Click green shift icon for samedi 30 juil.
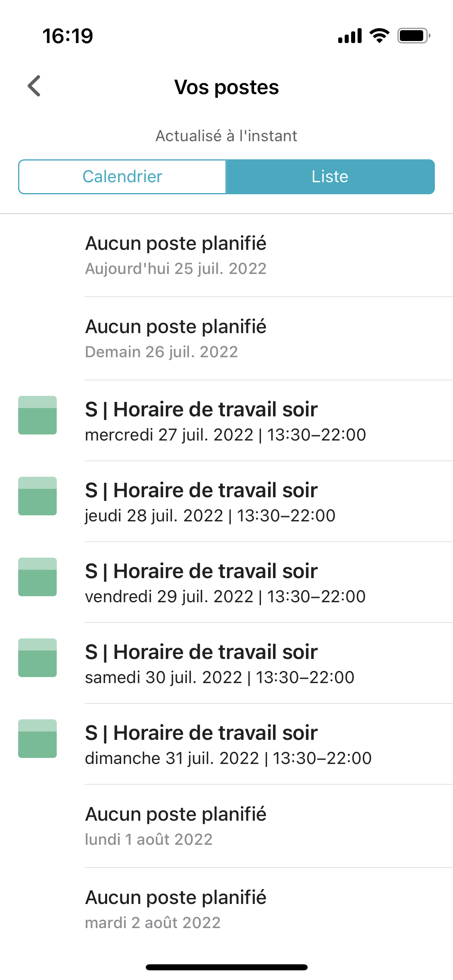453x980 pixels. (37, 658)
